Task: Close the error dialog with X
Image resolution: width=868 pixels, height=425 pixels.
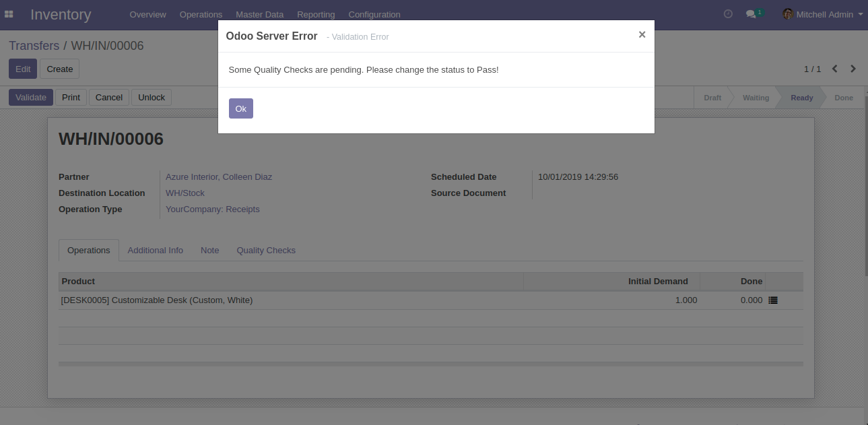Action: [x=642, y=35]
